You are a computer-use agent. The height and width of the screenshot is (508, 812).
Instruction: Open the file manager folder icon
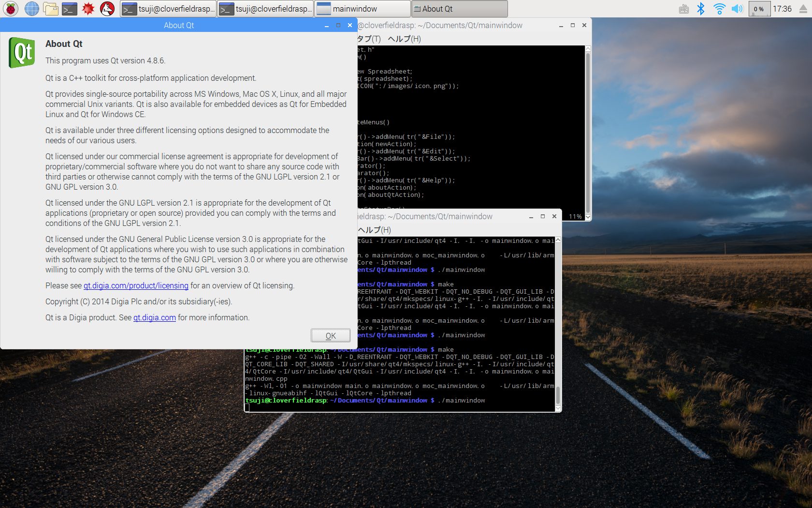[51, 9]
